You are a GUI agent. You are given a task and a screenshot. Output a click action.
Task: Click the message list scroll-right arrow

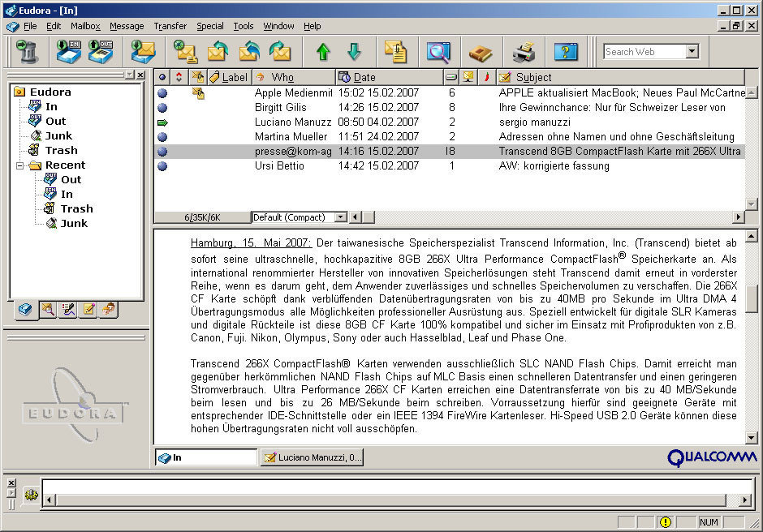[739, 217]
